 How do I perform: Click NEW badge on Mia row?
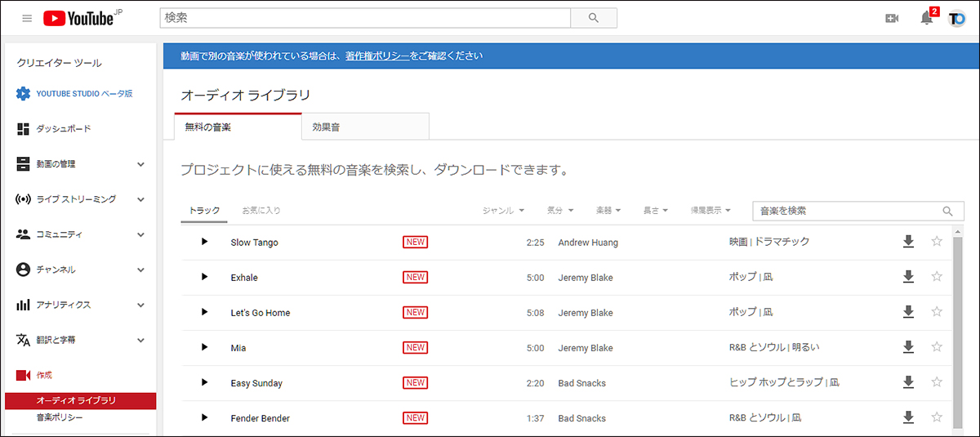click(416, 347)
